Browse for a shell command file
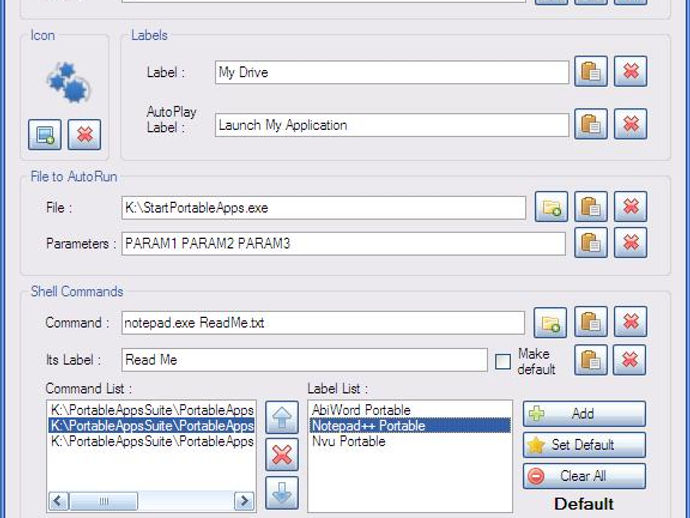Viewport: 690px width, 518px height. (x=550, y=322)
